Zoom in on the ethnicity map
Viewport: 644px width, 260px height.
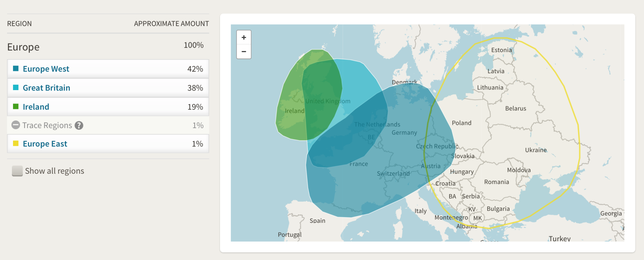244,38
